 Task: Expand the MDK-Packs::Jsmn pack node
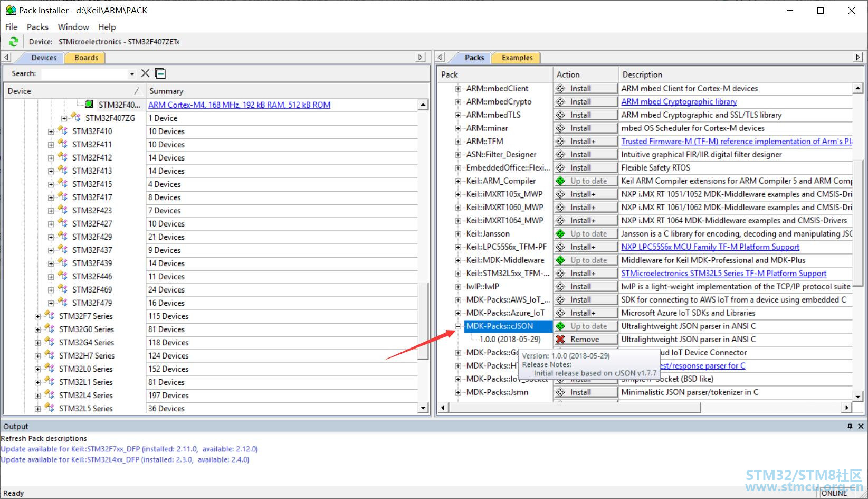coord(458,392)
